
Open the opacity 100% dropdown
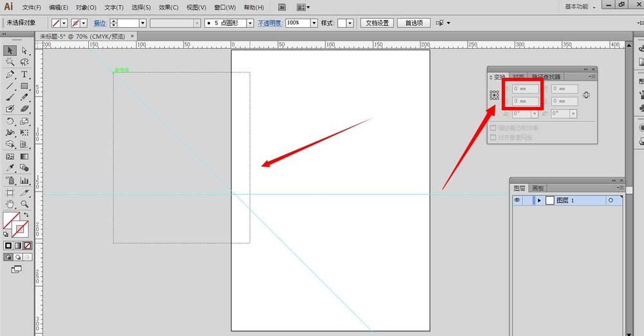[x=314, y=23]
